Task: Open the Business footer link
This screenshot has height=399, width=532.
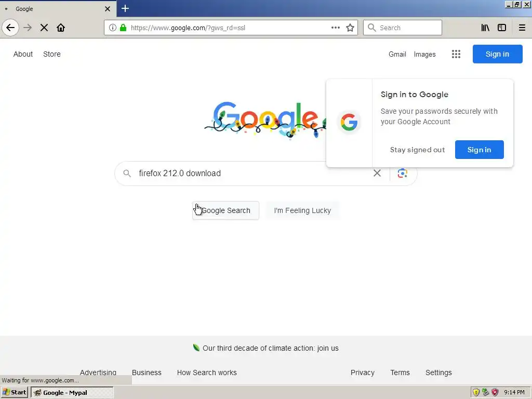Action: pos(147,372)
